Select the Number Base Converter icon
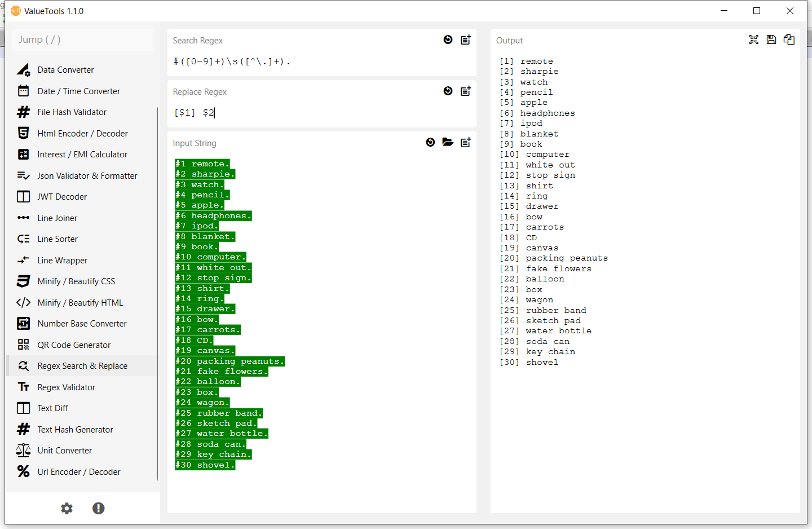 click(x=23, y=324)
